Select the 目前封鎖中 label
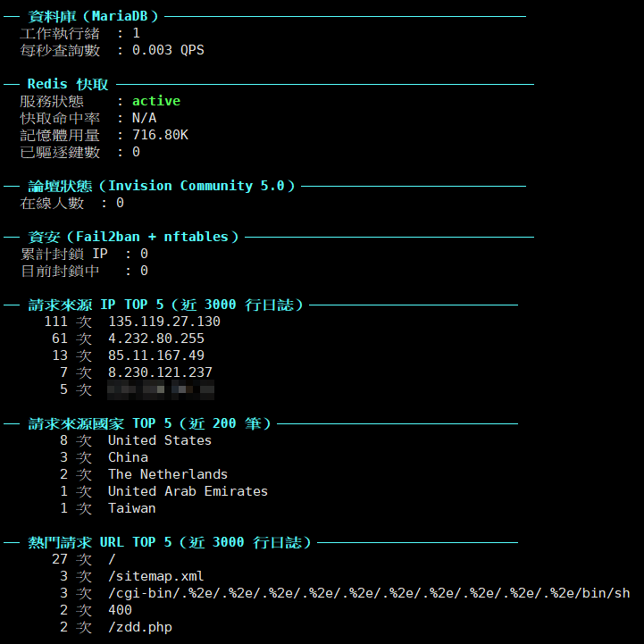This screenshot has height=644, width=644. coord(60,271)
